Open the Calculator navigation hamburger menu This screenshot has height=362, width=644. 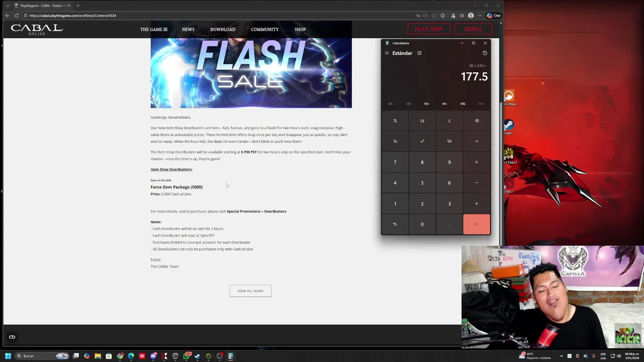pyautogui.click(x=387, y=53)
